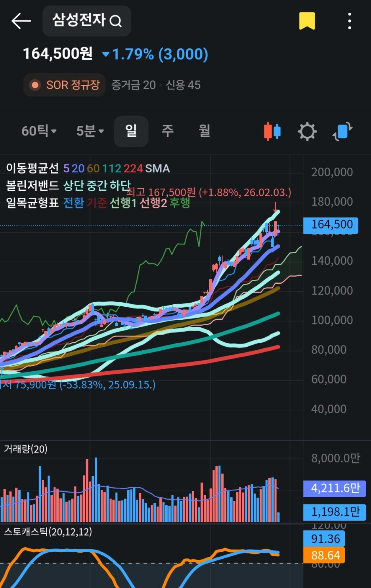
Task: Tap the 볼린저밴드 indicator label
Action: 32,185
